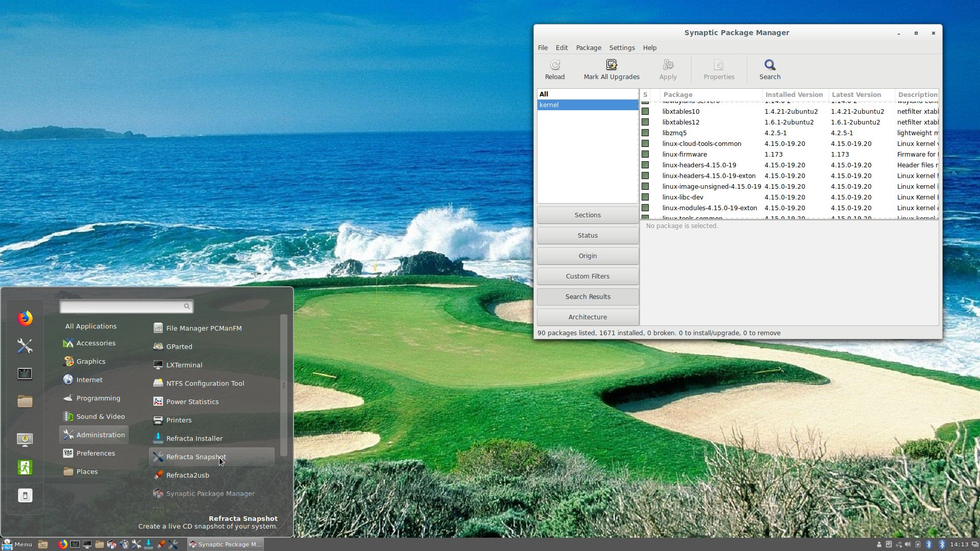Open the Status filter view

(587, 235)
